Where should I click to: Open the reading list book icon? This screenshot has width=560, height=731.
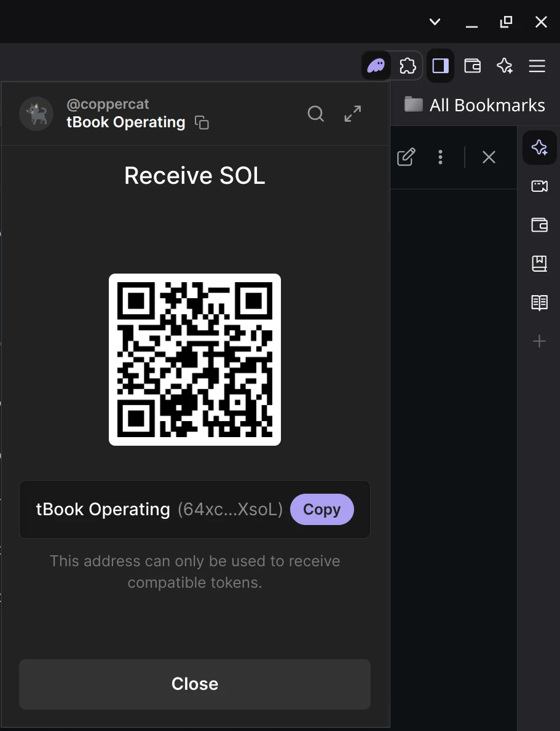(539, 302)
